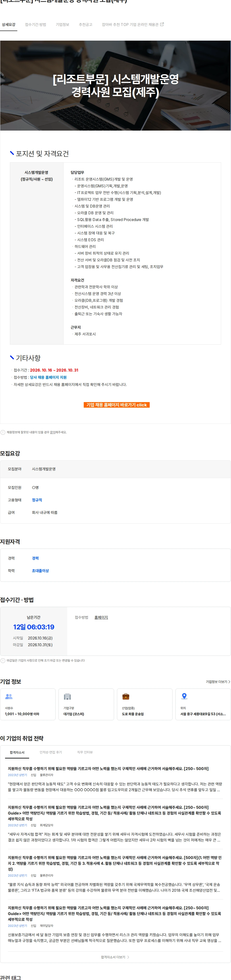Click chevron arrow next to 기업정보 더보기
This screenshot has height=980, width=231.
tap(229, 682)
